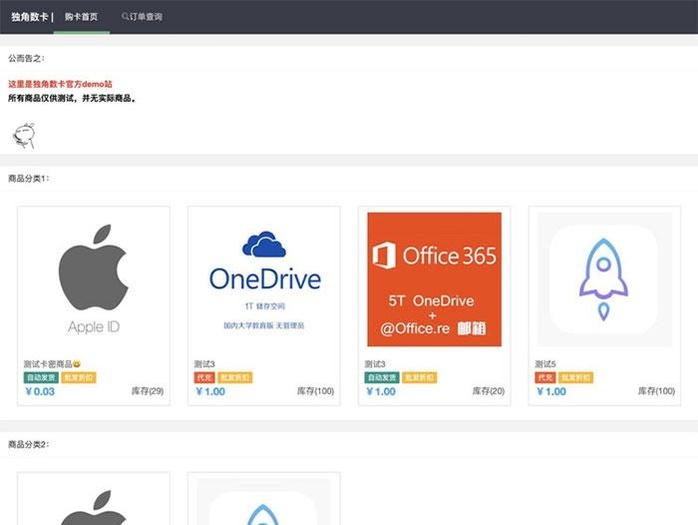The width and height of the screenshot is (698, 525).
Task: Click the Apple logo thumbnail in 商品分类2
Action: click(x=94, y=505)
